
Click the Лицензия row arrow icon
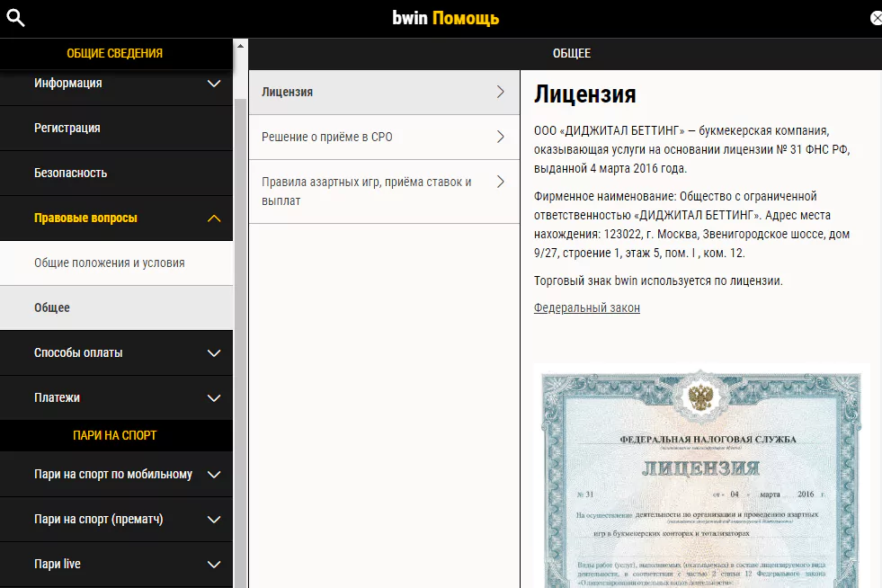(501, 92)
